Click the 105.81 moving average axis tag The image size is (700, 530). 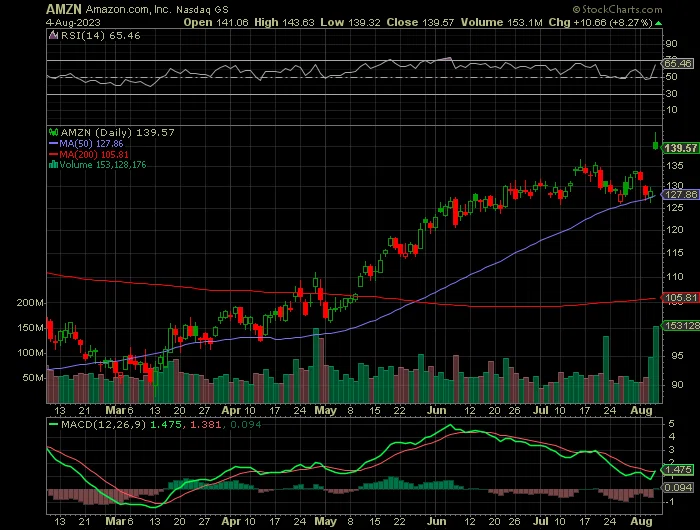click(680, 297)
